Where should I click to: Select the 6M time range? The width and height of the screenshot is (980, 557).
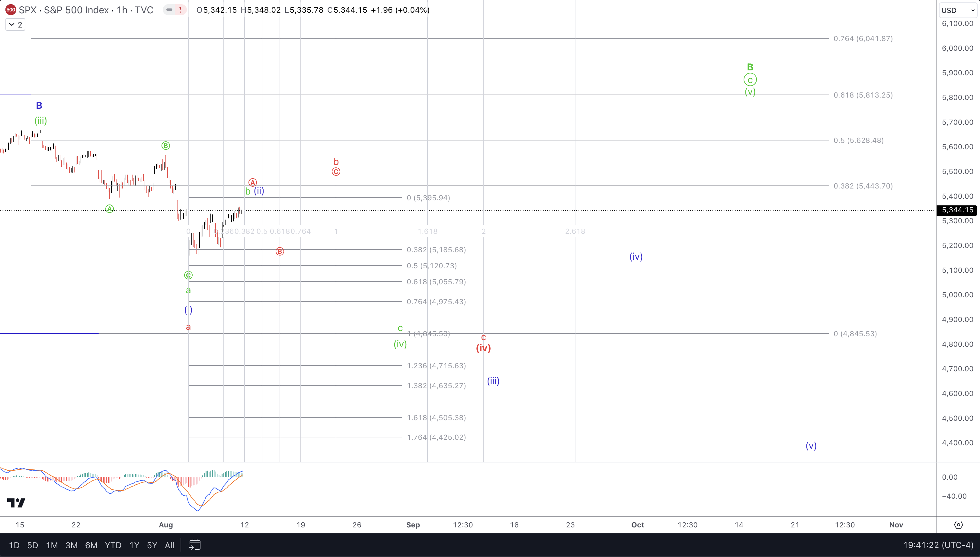coord(91,545)
